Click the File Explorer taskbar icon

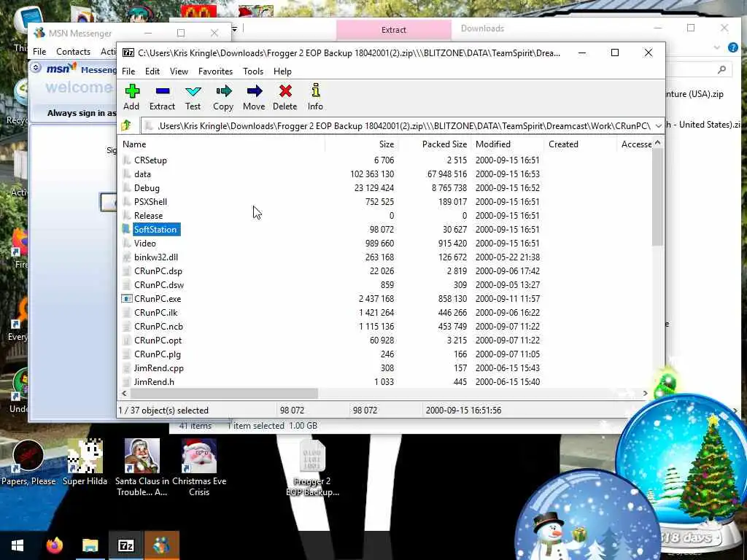click(x=90, y=545)
